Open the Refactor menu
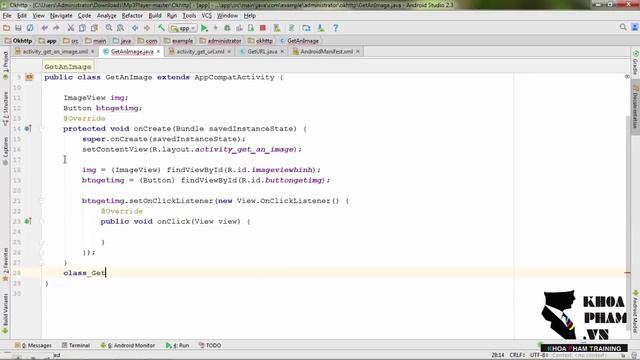This screenshot has height=360, width=640. click(132, 16)
